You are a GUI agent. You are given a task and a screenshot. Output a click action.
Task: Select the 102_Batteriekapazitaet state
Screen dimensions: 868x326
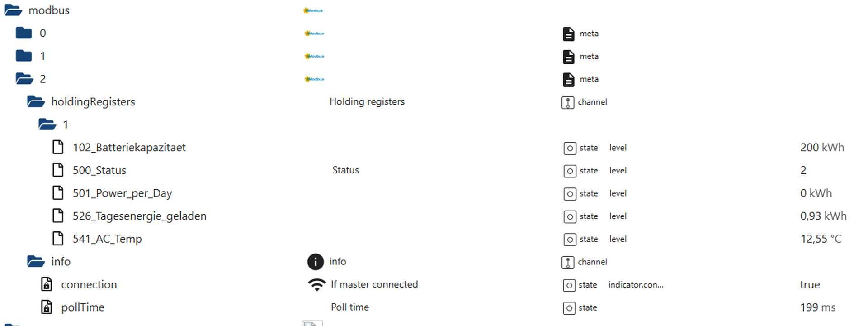129,148
